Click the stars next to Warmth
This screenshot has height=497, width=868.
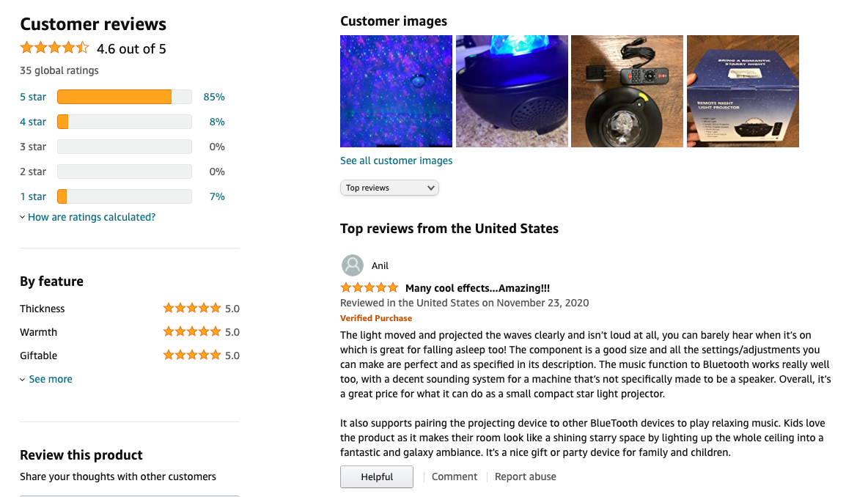192,331
